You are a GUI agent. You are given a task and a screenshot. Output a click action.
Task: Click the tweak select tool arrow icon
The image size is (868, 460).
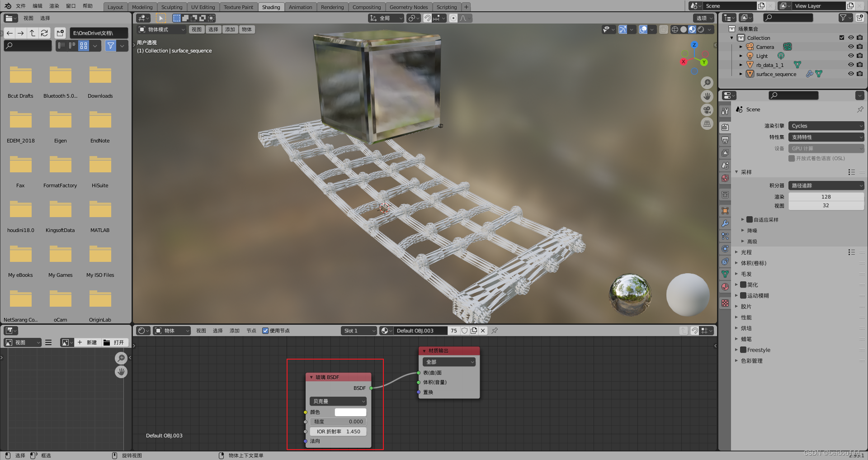(x=161, y=18)
